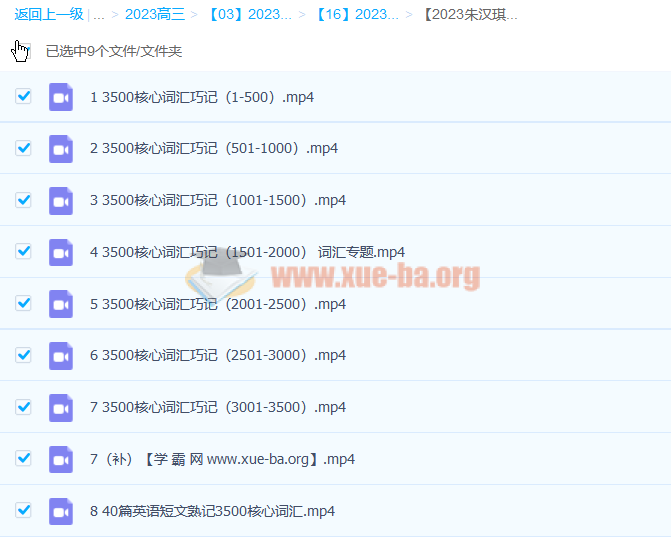Viewport: 671px width, 555px height.
Task: Click 返回上一级 to go back
Action: click(x=49, y=15)
